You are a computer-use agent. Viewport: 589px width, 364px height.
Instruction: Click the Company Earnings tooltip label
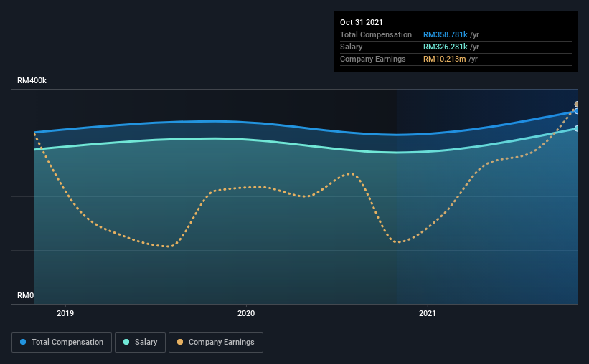tap(372, 59)
